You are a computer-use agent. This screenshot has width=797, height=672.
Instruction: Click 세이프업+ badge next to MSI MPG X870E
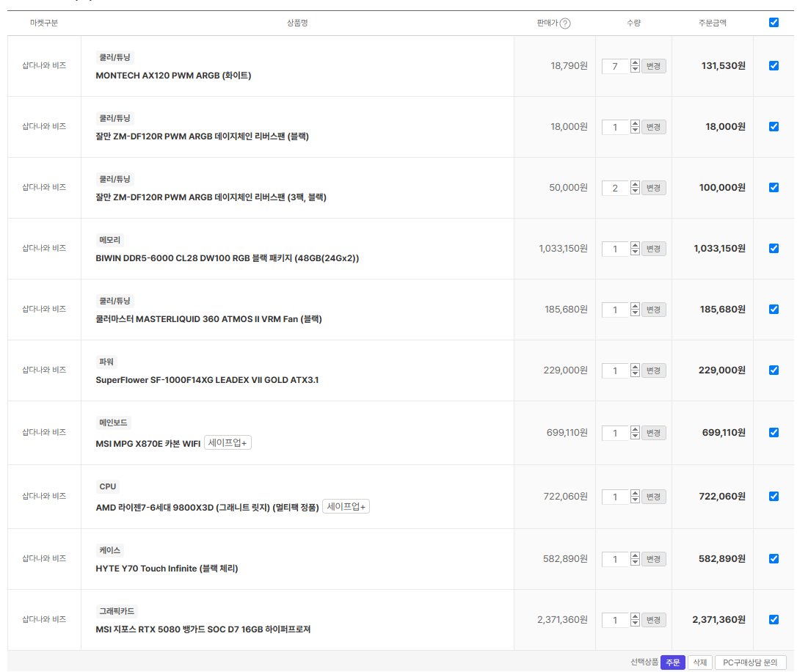(228, 443)
